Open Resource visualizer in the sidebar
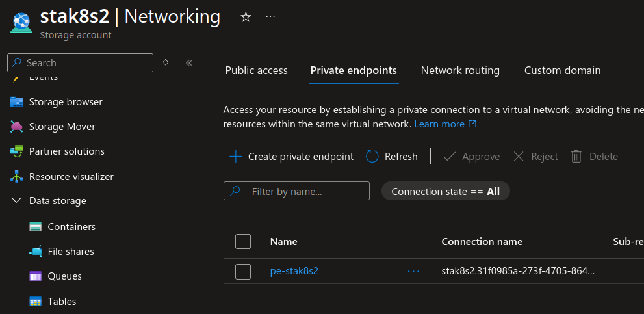 pyautogui.click(x=71, y=177)
